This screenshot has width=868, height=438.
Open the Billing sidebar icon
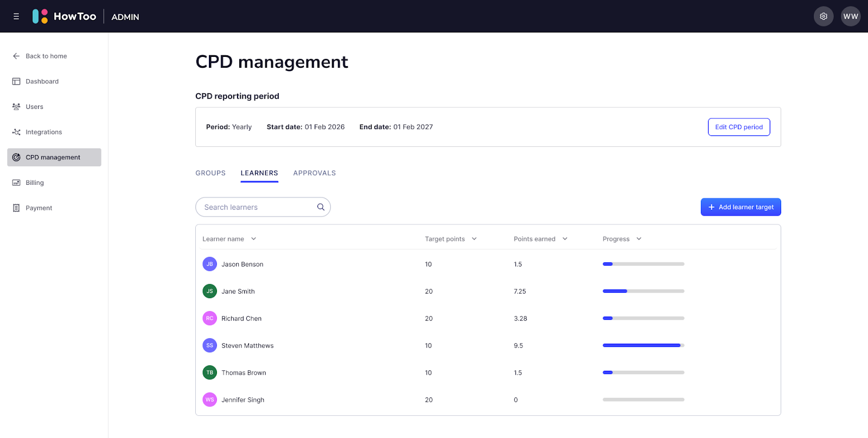click(x=16, y=183)
